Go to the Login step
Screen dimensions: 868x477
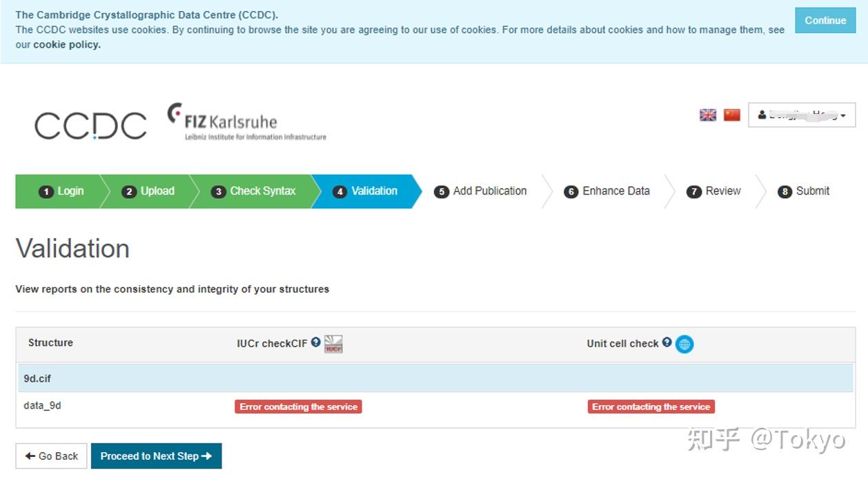[62, 191]
